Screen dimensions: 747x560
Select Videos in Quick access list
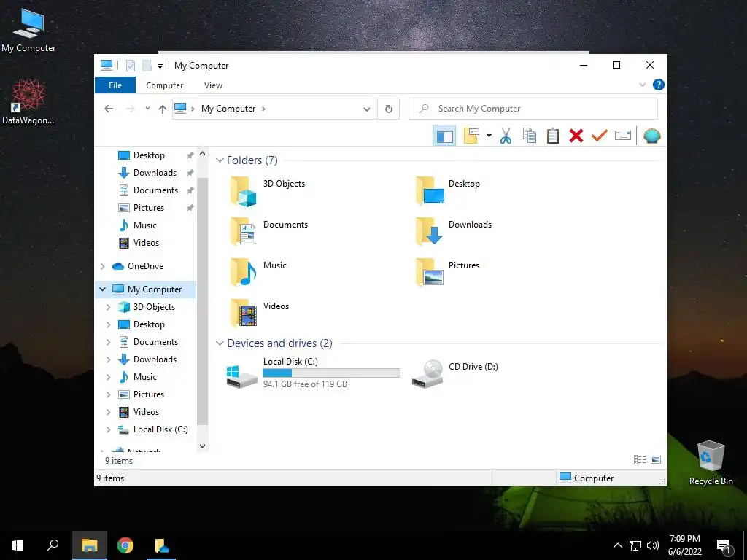point(146,243)
